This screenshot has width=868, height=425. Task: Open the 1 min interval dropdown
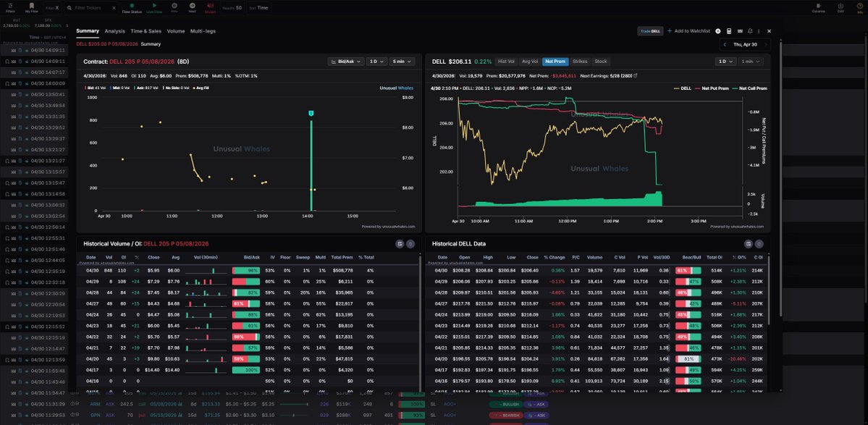[751, 62]
